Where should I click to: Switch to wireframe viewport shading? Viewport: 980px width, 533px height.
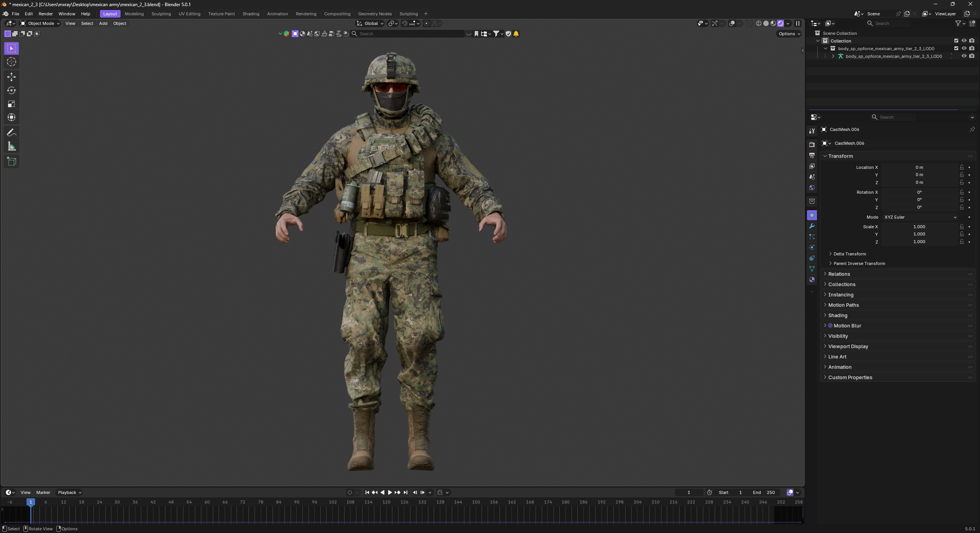[x=758, y=23]
